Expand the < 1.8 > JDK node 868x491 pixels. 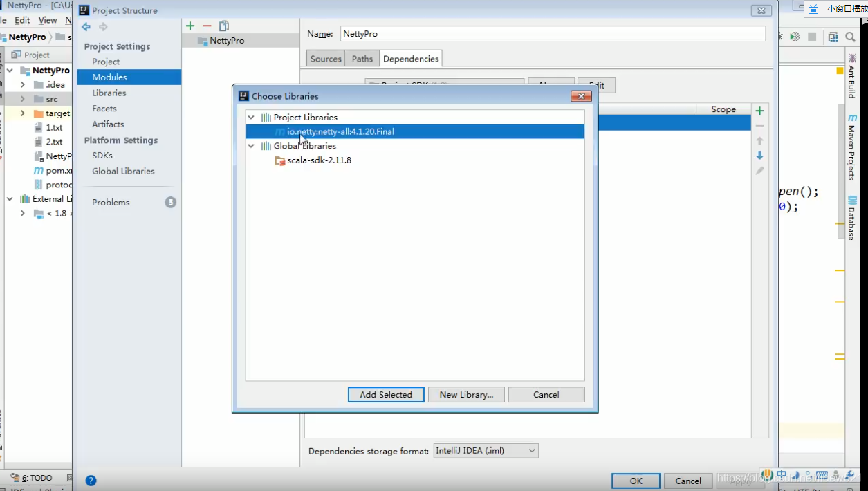(x=23, y=213)
